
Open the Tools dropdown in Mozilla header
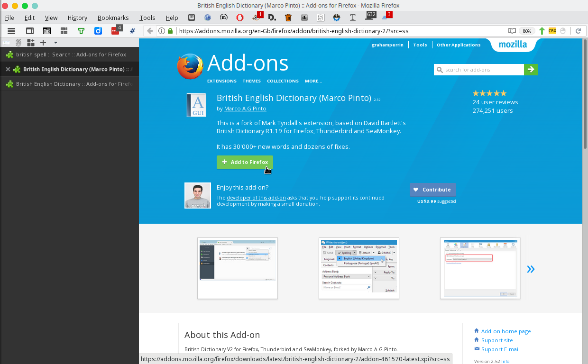420,45
